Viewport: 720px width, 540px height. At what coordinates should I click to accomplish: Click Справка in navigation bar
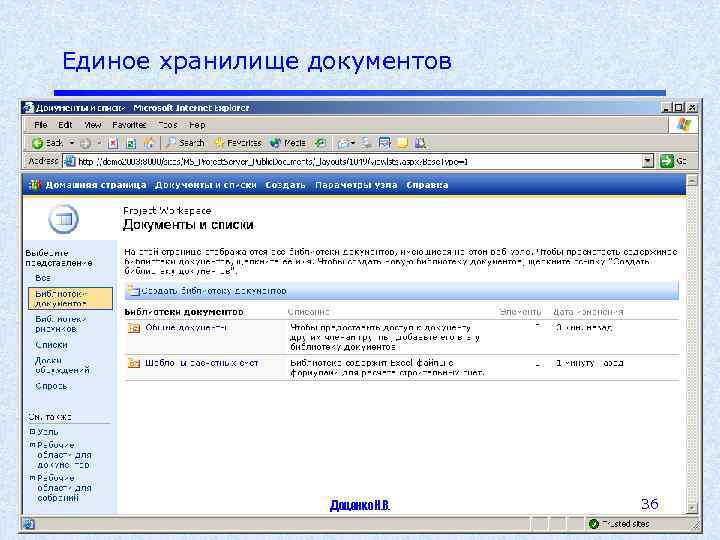point(427,185)
